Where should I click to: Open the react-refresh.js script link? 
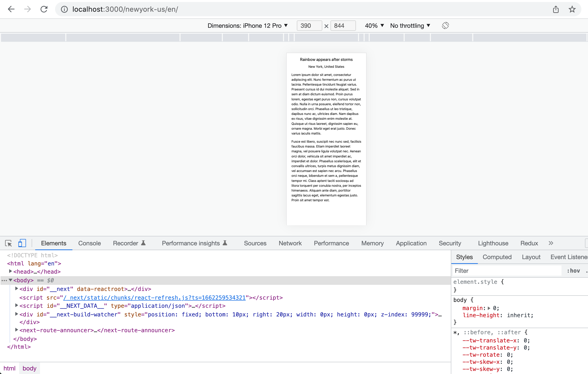155,298
